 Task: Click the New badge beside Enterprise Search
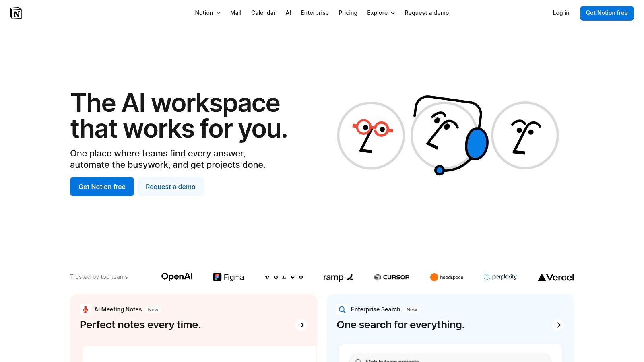tap(411, 310)
